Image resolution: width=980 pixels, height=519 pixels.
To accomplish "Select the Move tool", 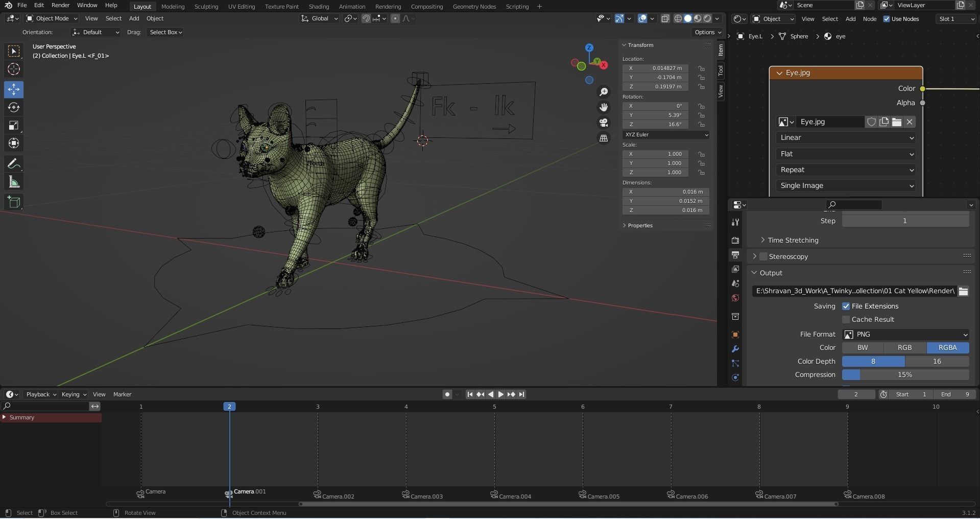I will pyautogui.click(x=14, y=89).
